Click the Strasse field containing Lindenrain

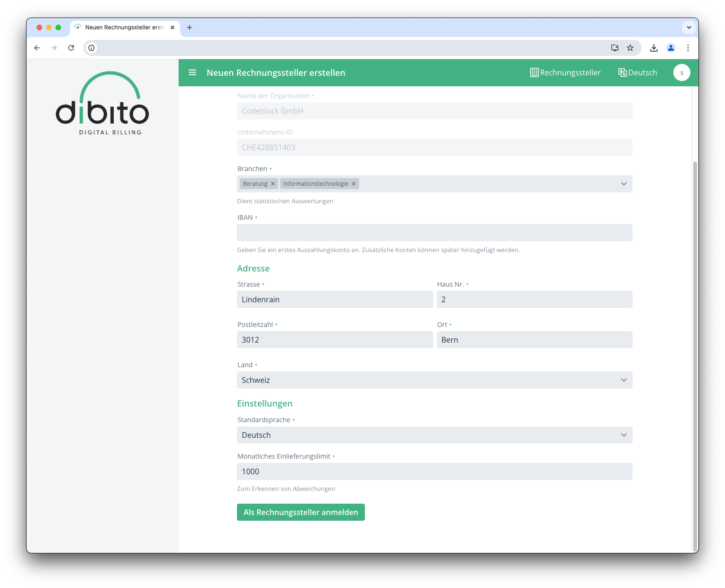(335, 299)
